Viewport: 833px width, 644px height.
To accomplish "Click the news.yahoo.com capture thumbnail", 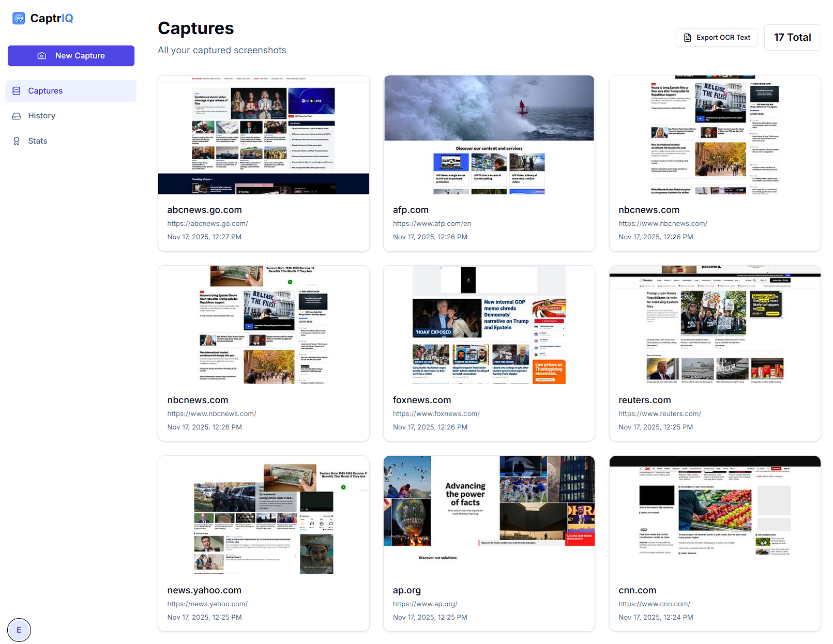I will [x=264, y=515].
